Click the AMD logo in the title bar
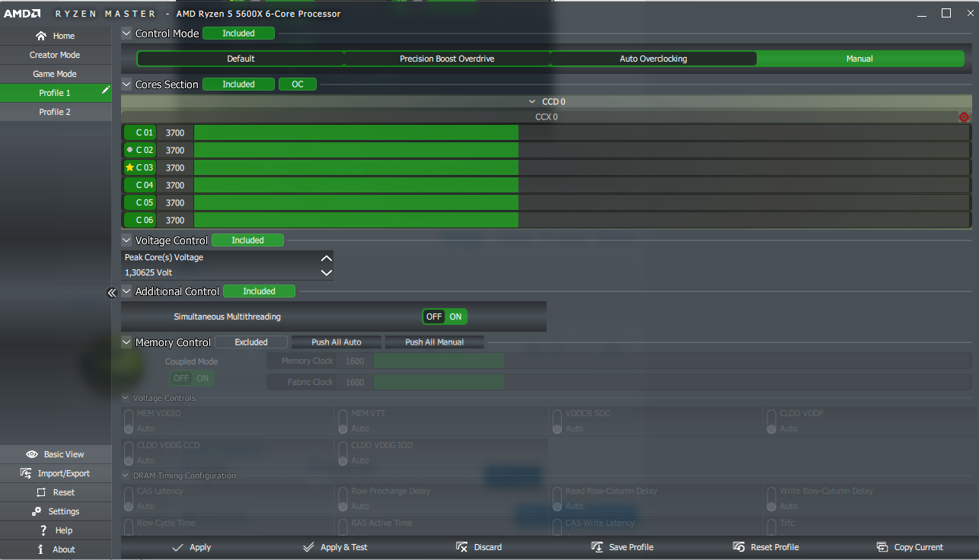 tap(21, 14)
